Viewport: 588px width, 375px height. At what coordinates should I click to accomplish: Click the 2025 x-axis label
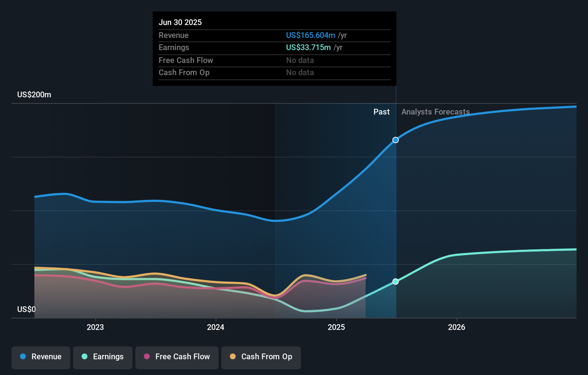[336, 327]
